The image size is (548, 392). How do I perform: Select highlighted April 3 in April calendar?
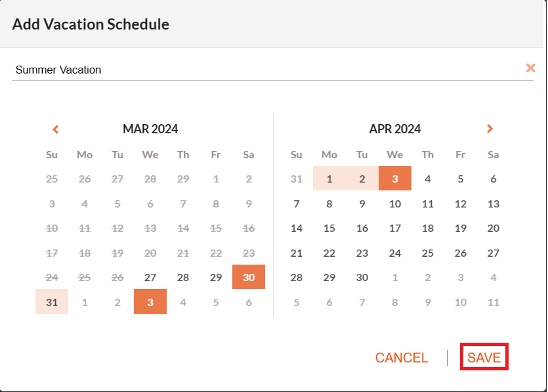click(x=395, y=179)
